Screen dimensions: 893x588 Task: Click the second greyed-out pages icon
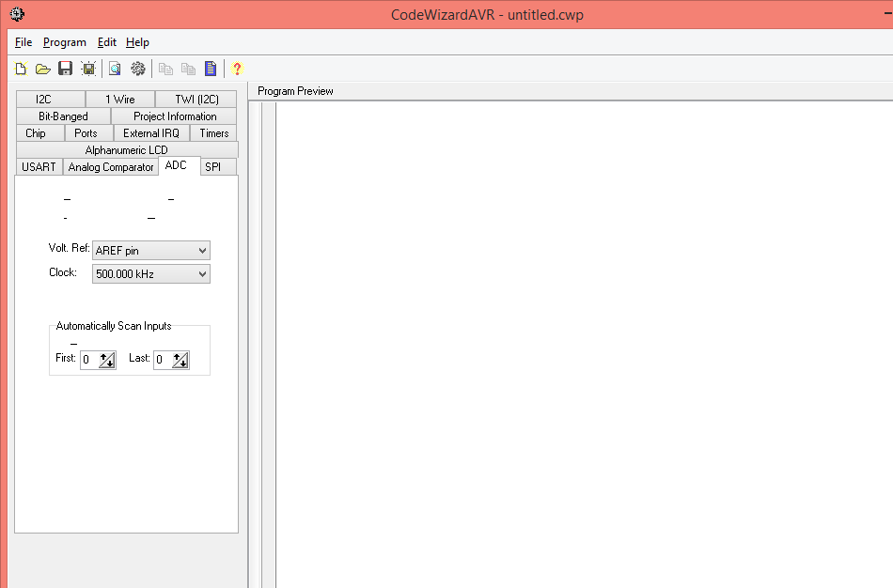(x=188, y=69)
